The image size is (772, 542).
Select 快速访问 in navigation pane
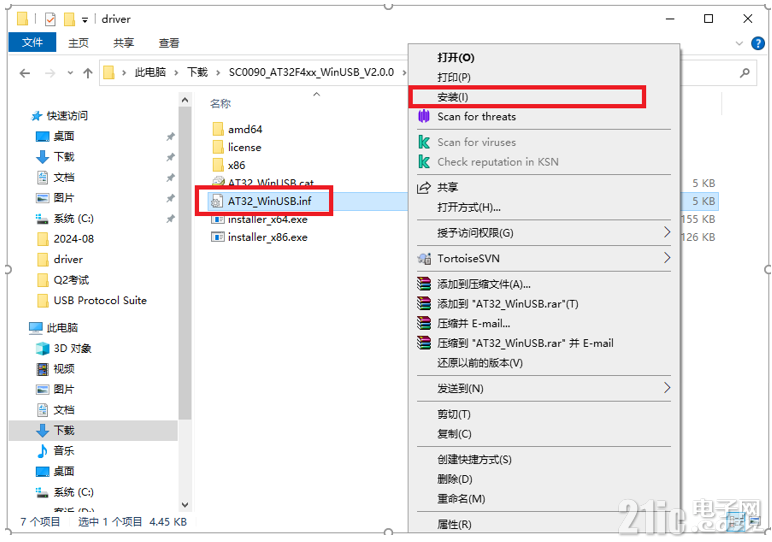[67, 116]
